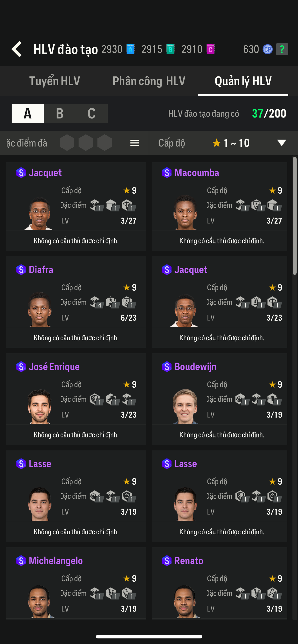
Task: Tap Diafra's first trait icon
Action: tap(94, 302)
